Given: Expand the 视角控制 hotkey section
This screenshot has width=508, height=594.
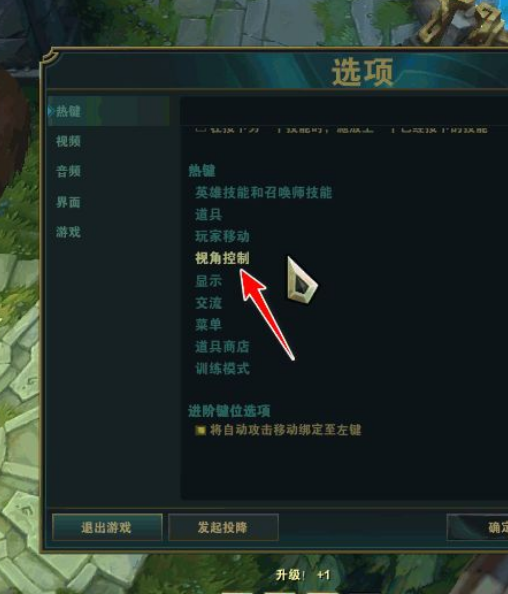Looking at the screenshot, I should pos(222,258).
